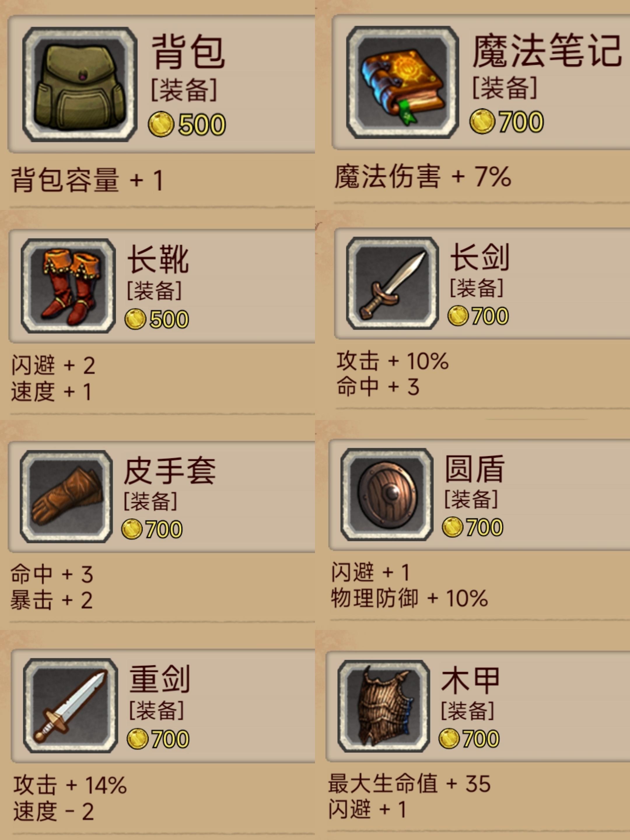Screen dimensions: 630x840
Task: Select the round shield icon
Action: pos(387,494)
